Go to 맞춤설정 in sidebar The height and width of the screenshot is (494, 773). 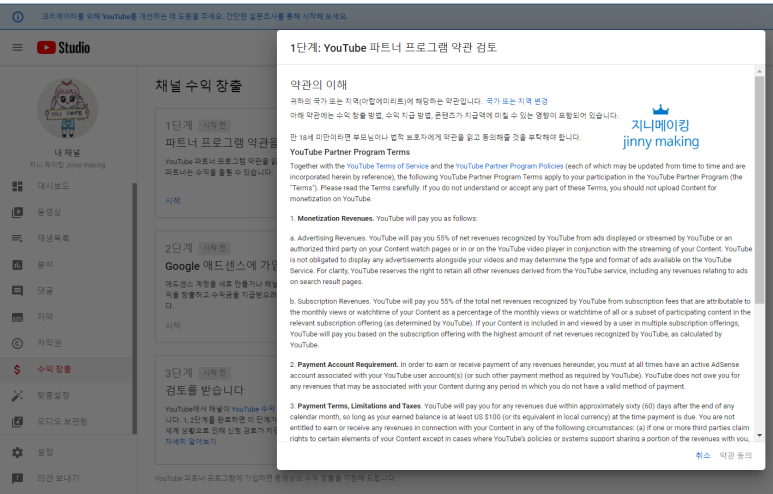(x=53, y=395)
